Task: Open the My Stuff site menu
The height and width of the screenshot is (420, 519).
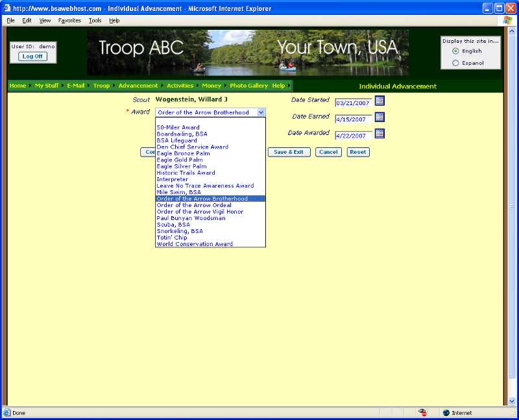Action: point(47,86)
